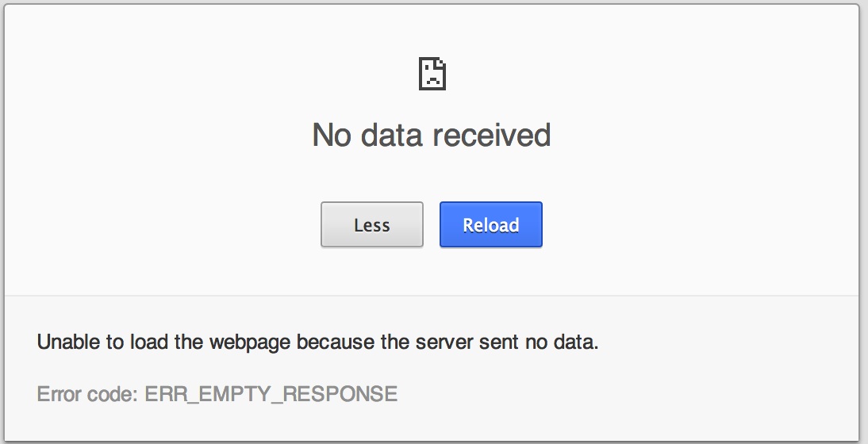Click the 'Error code:' label
Viewport: 868px width, 444px height.
[87, 394]
